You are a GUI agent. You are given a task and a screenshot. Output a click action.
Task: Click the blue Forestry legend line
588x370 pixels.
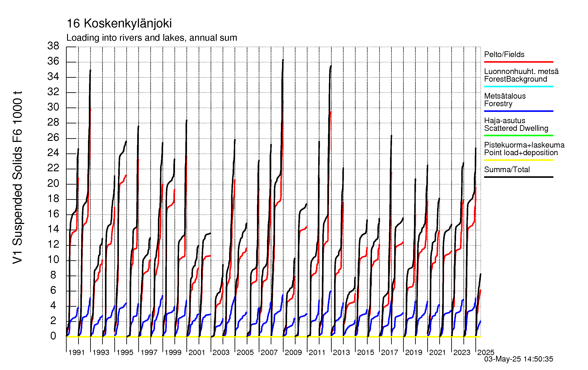[518, 111]
